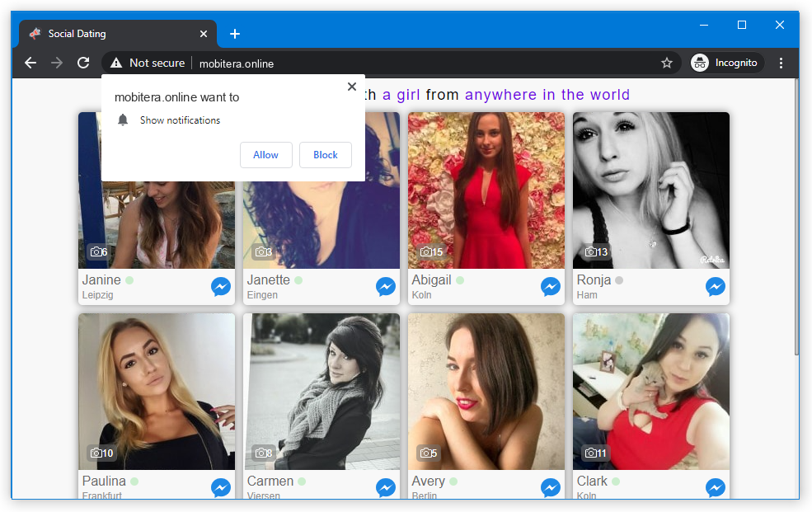Allow notifications from mobitera.online
The height and width of the screenshot is (512, 812).
click(265, 154)
